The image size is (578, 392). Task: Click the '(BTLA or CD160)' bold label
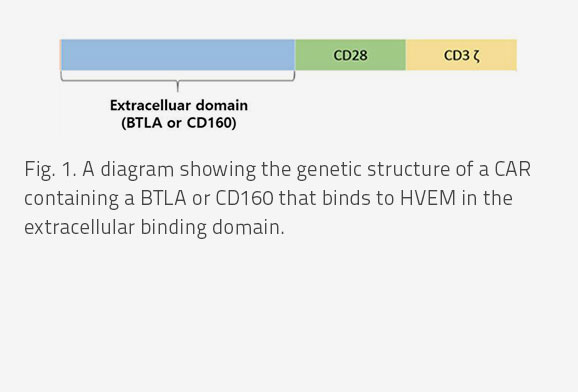coord(179,123)
